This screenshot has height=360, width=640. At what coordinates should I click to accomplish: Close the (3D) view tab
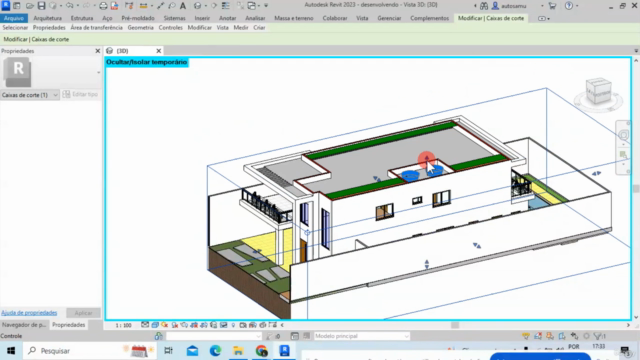click(158, 51)
